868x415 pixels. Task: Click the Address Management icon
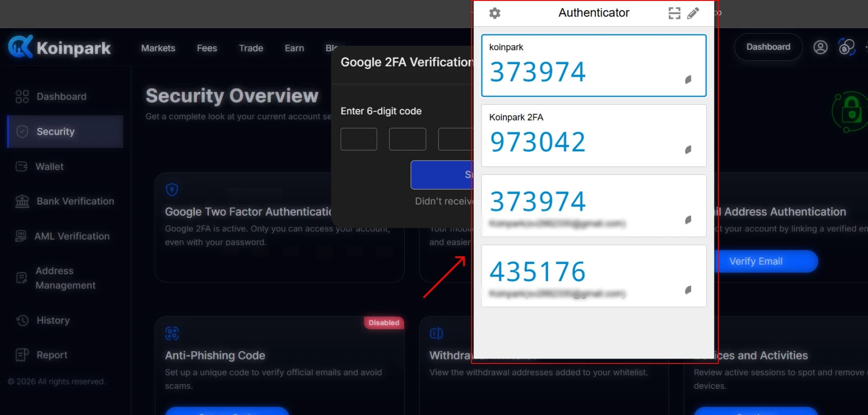tap(21, 278)
